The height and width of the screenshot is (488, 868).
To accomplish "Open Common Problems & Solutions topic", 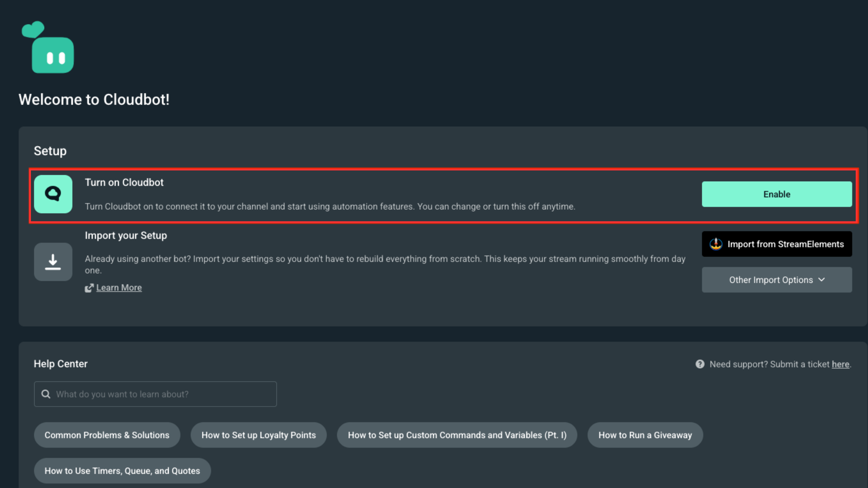I will coord(107,435).
